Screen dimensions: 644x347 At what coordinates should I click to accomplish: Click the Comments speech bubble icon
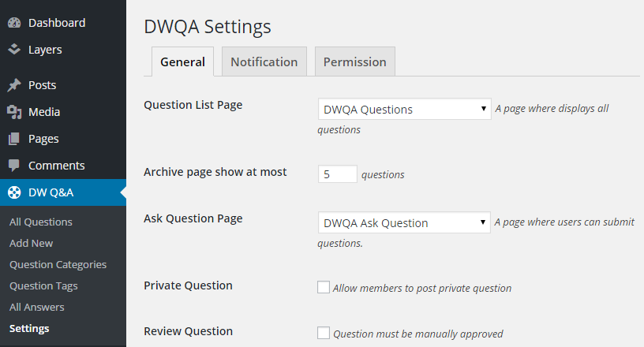14,166
